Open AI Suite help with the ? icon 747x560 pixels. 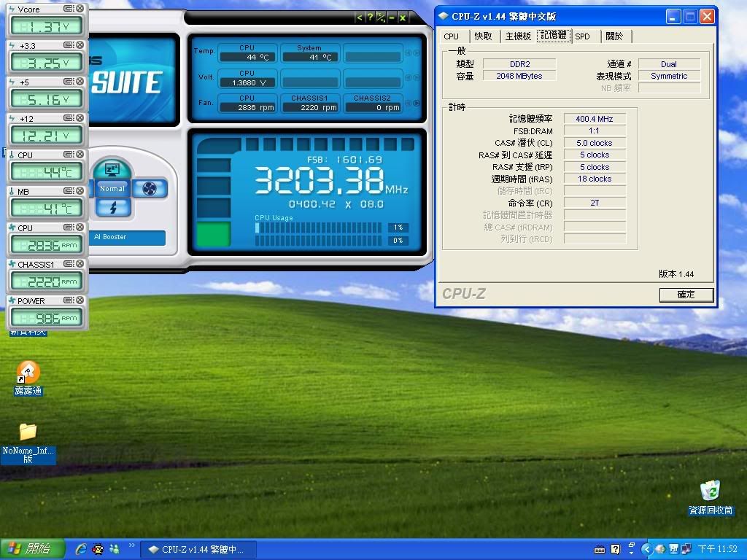coord(370,17)
